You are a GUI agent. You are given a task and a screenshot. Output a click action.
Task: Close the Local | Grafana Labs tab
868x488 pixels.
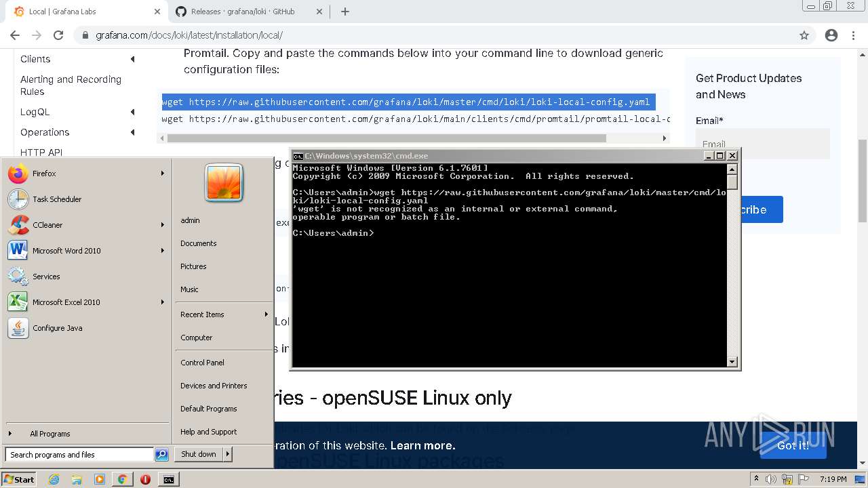click(x=157, y=12)
